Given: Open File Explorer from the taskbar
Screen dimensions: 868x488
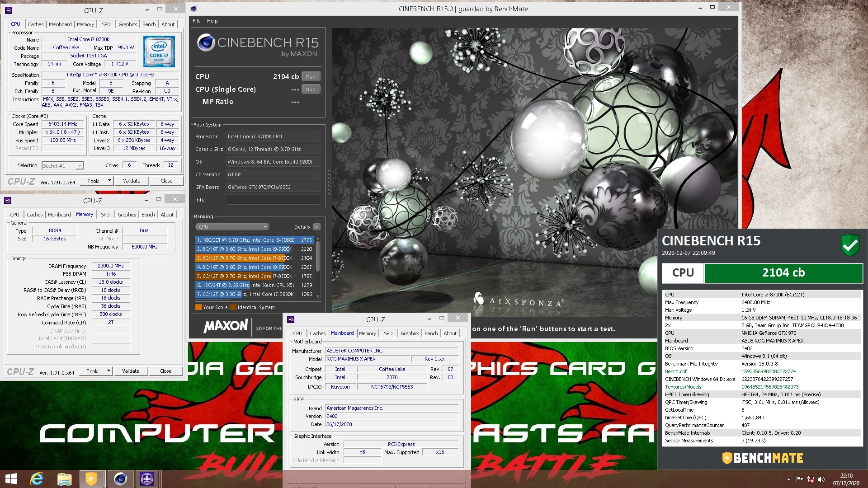Looking at the screenshot, I should [64, 479].
